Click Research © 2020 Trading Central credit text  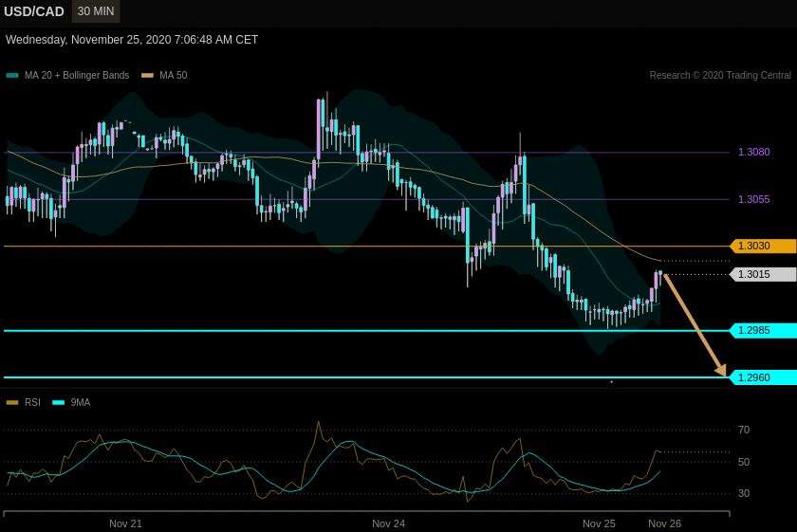(720, 75)
